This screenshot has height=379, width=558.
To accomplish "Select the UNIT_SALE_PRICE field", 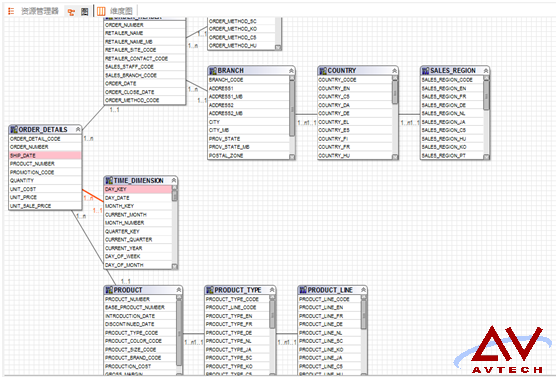I will (45, 206).
